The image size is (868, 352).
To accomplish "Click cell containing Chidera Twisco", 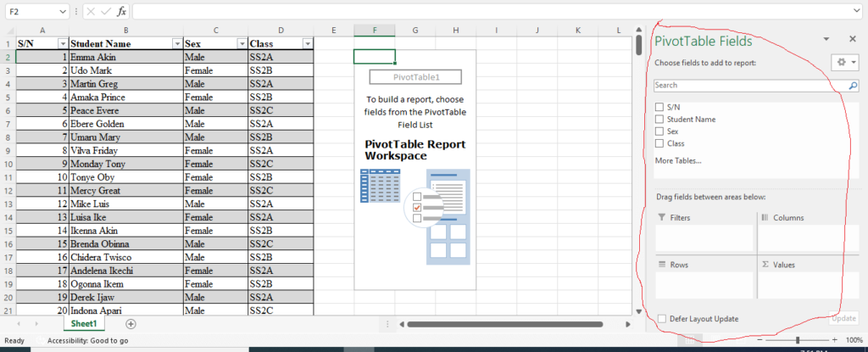I will (x=126, y=257).
